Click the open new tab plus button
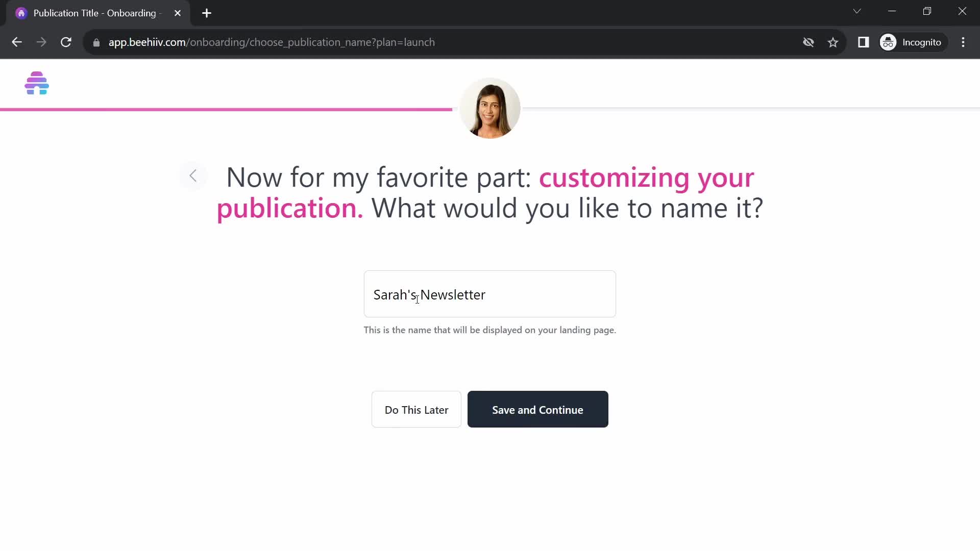The width and height of the screenshot is (980, 551). [207, 13]
